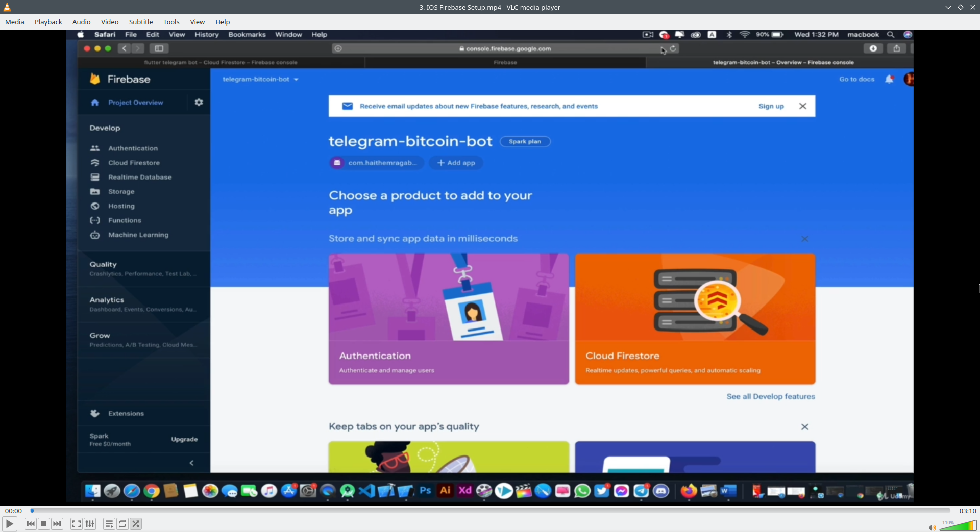Screen dimensions: 980x532
Task: Mute audio using the speaker icon
Action: pyautogui.click(x=932, y=527)
